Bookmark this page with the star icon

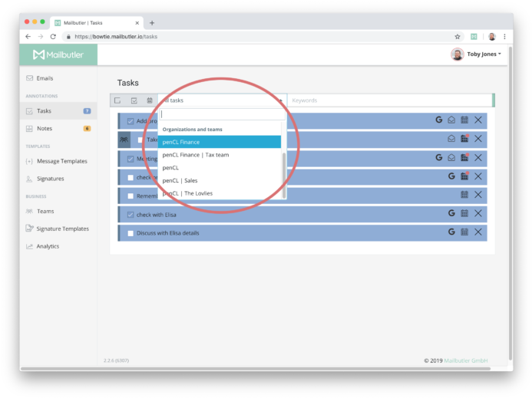[x=458, y=36]
